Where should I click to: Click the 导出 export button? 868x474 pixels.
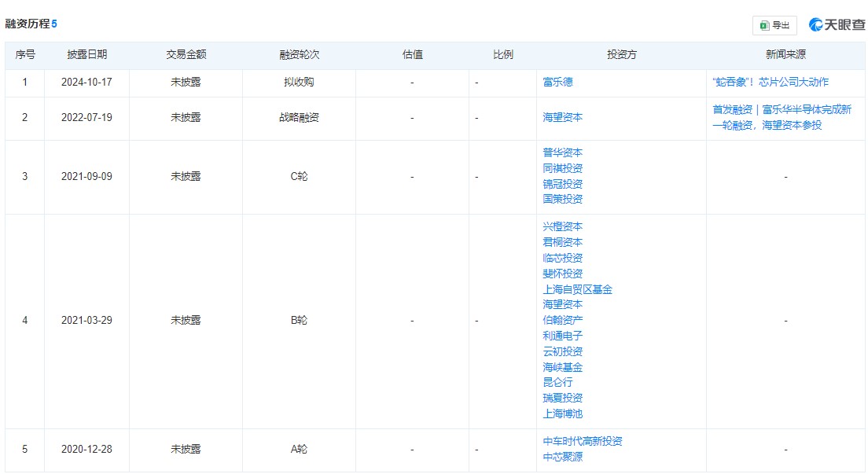[774, 25]
